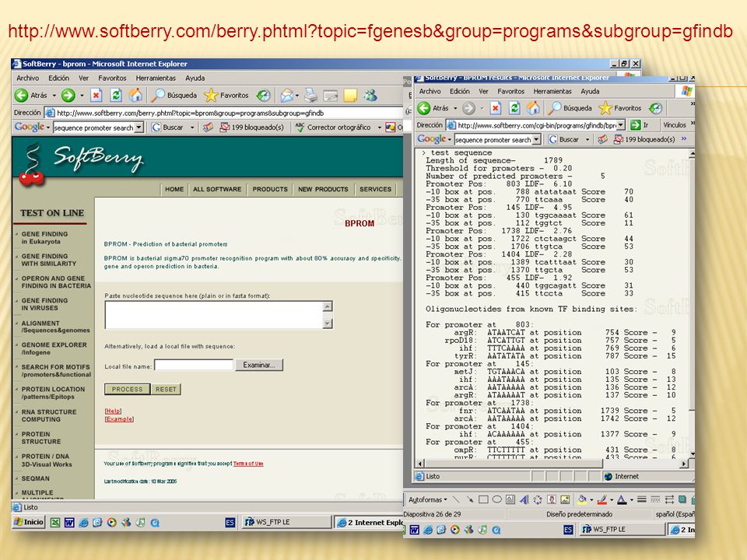The image size is (747, 560).
Task: Open the Terms of Use link
Action: (248, 464)
